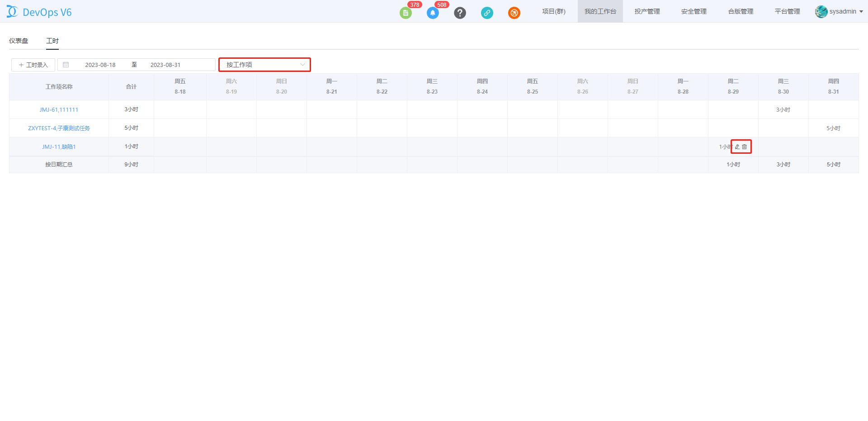This screenshot has height=421, width=868.
Task: Expand the 按工作项 dropdown
Action: pyautogui.click(x=264, y=65)
